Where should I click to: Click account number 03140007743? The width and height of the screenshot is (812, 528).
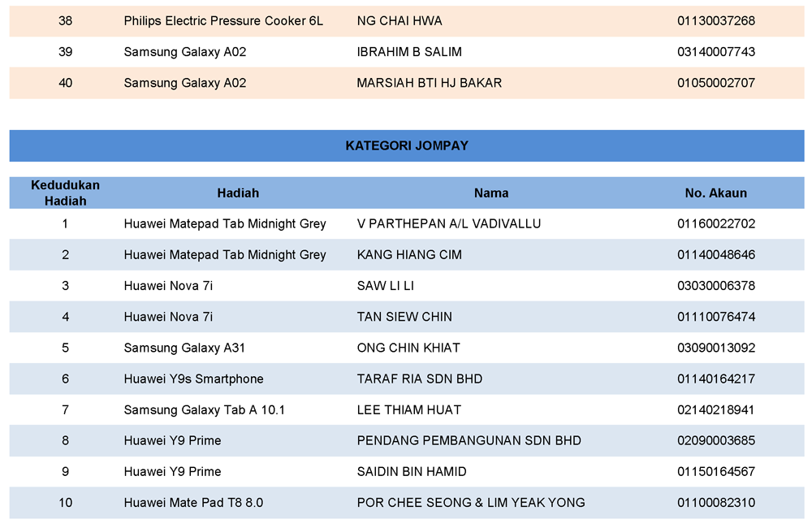(715, 52)
